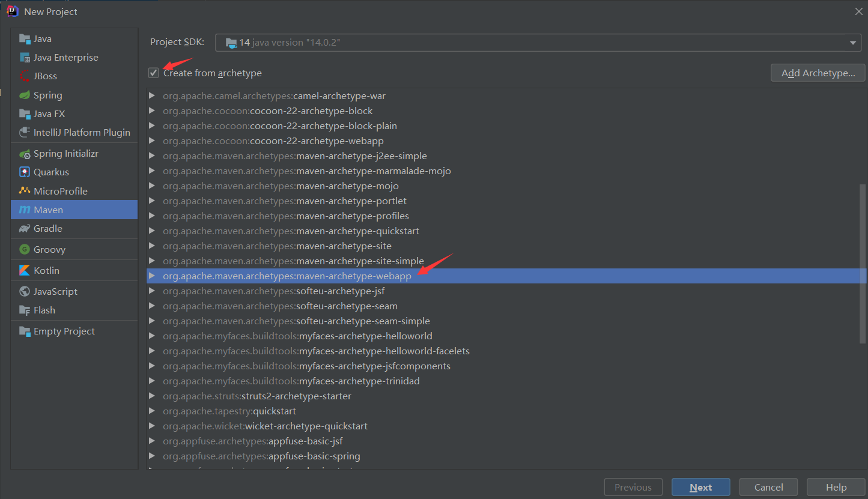Open the Groovy project generator

click(51, 249)
